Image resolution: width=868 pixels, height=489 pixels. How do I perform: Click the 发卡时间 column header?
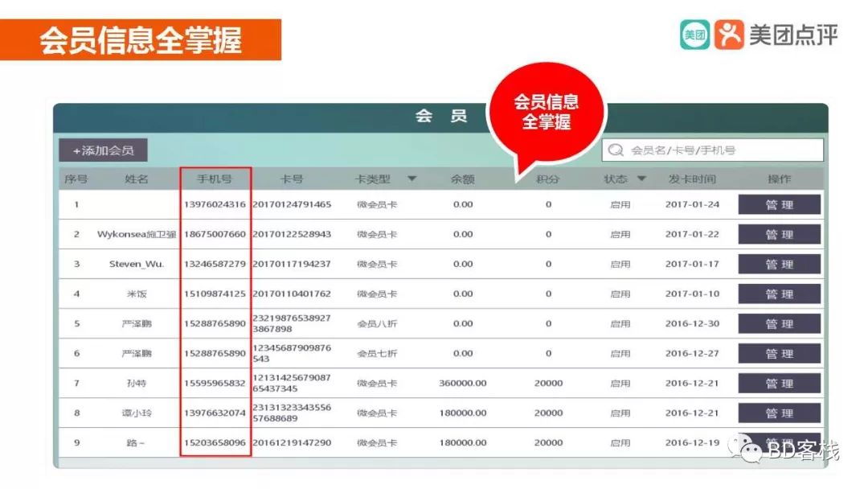691,179
